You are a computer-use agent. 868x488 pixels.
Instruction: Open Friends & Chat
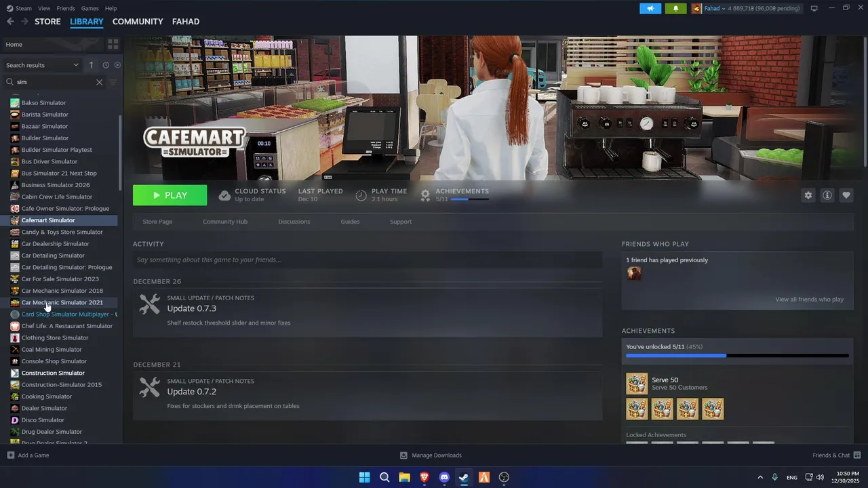(x=836, y=455)
